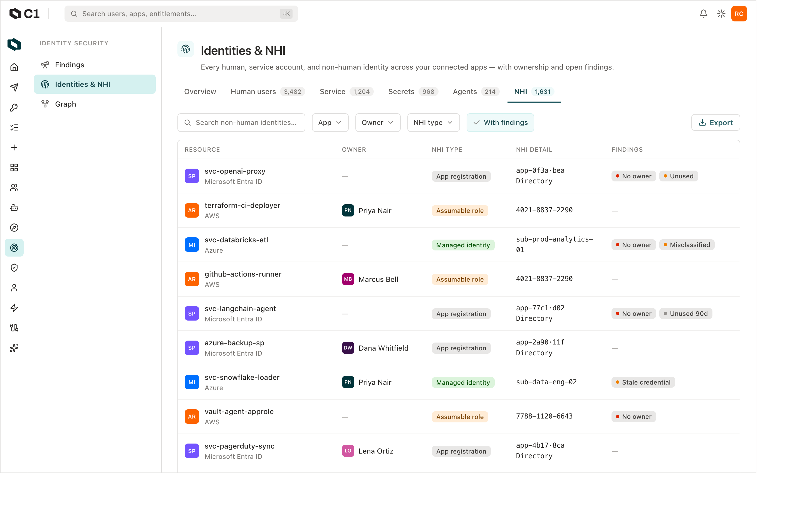The width and height of the screenshot is (812, 512).
Task: Switch to the Human users tab
Action: (x=268, y=92)
